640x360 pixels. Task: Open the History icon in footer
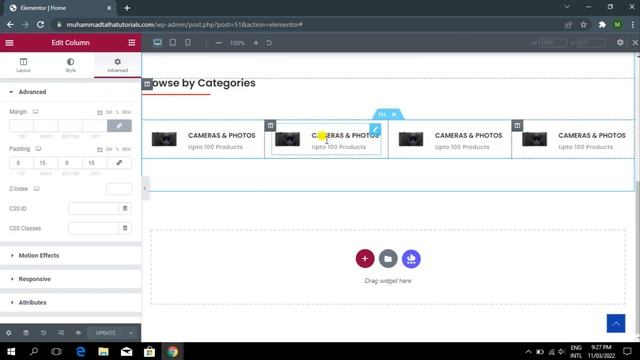pos(43,333)
